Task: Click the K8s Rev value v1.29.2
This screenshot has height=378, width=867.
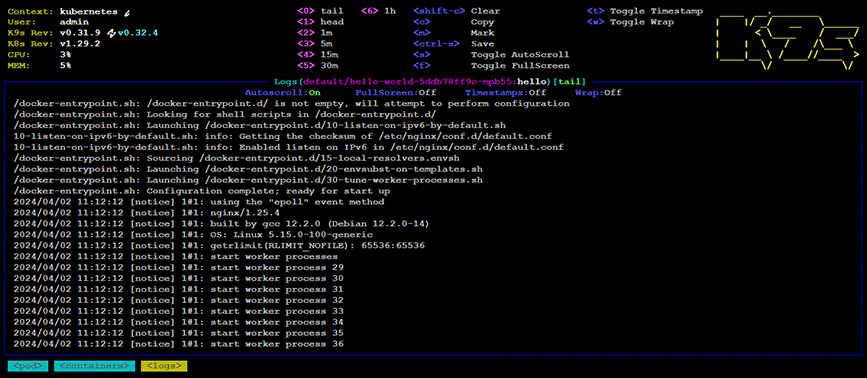Action: [80, 44]
